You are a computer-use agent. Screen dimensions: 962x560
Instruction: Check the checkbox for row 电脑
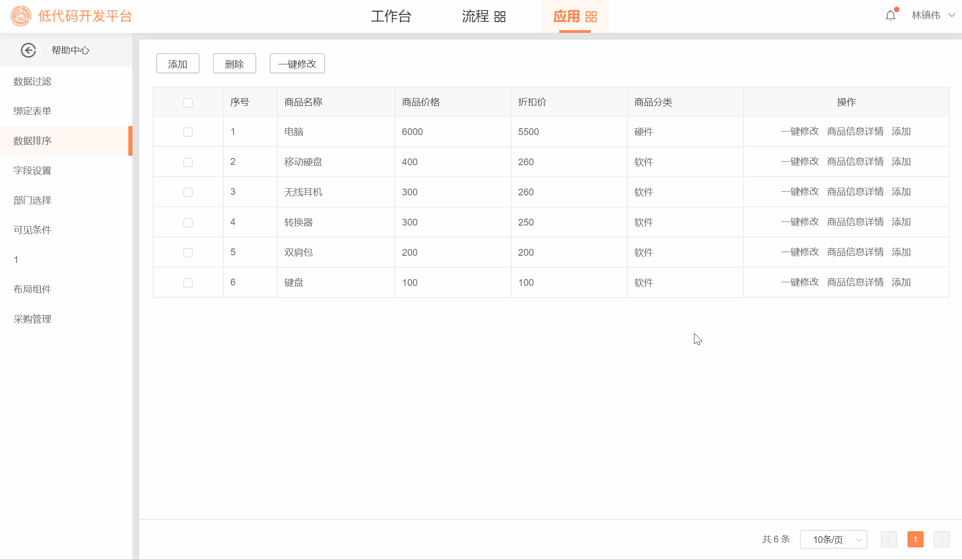[x=188, y=132]
